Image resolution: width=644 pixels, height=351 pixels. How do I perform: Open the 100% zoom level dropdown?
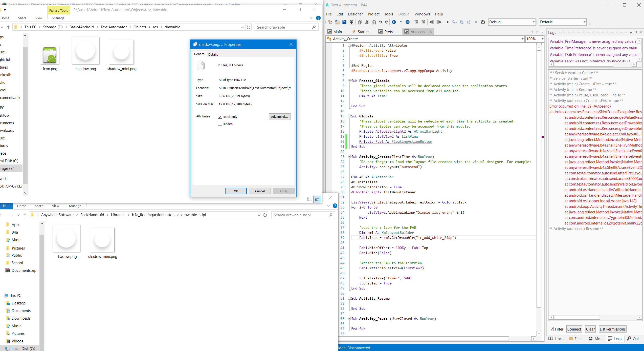click(542, 39)
